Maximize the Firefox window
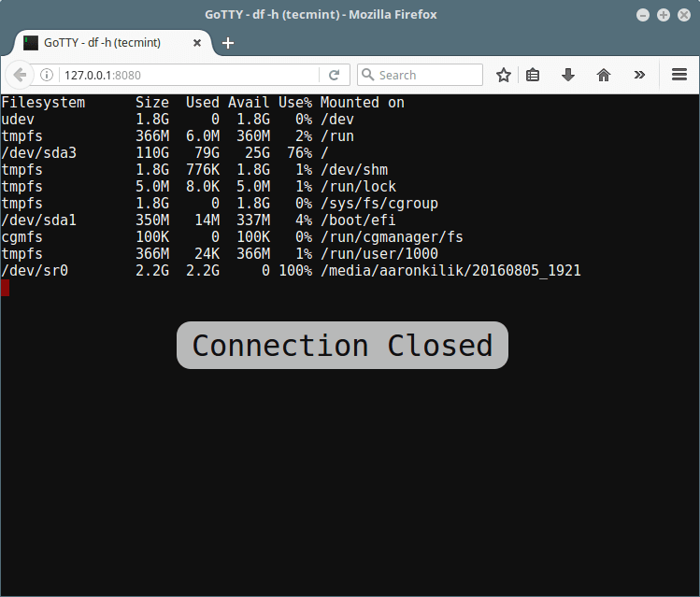This screenshot has width=700, height=597. click(x=663, y=14)
